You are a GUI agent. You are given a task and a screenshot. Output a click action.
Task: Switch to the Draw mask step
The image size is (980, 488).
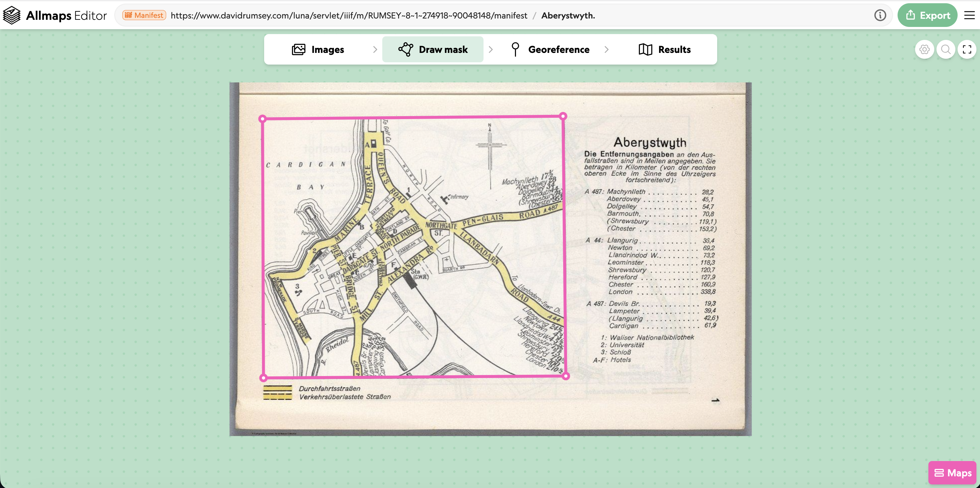433,49
